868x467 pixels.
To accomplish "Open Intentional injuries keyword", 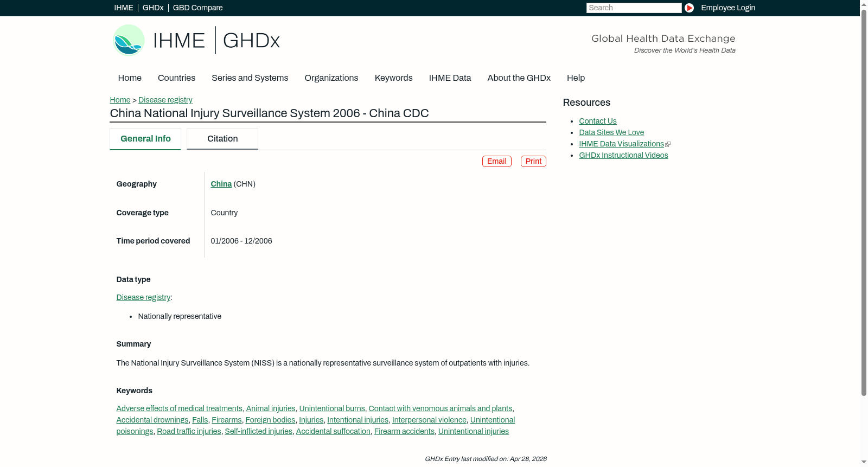I will click(358, 420).
